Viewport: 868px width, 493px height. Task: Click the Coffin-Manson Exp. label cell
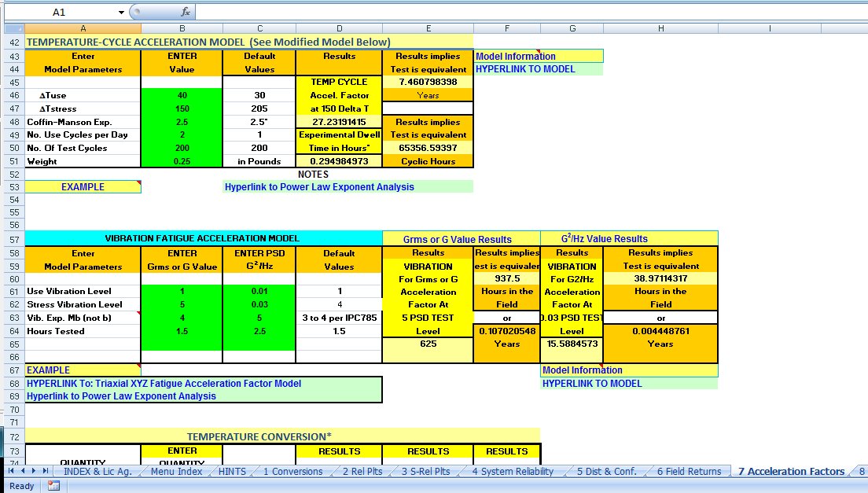[83, 122]
